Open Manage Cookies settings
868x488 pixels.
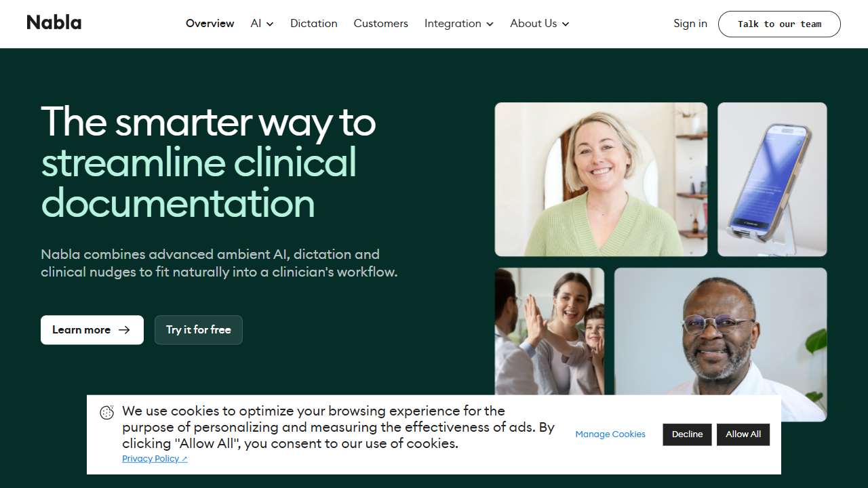coord(610,434)
